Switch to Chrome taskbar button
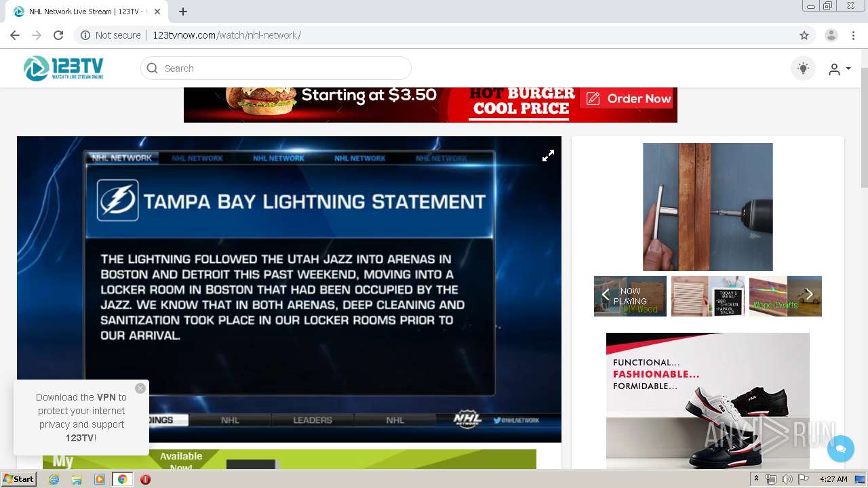The width and height of the screenshot is (868, 488). click(123, 479)
